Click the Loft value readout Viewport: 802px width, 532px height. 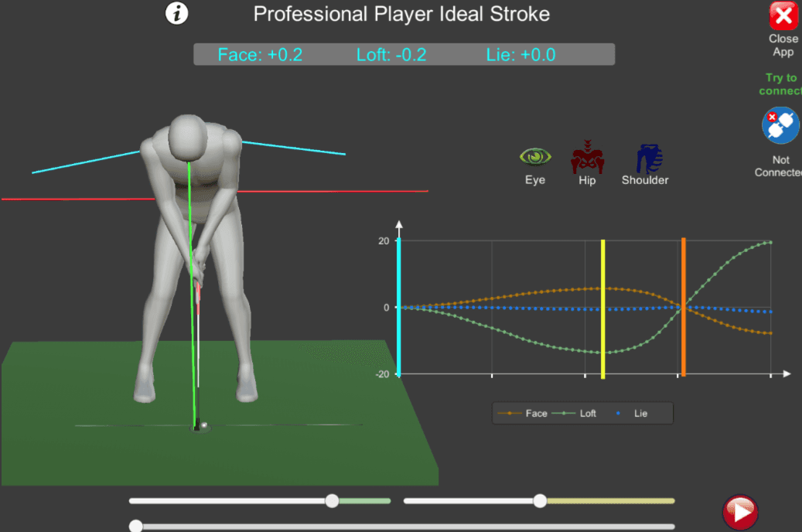[x=391, y=55]
